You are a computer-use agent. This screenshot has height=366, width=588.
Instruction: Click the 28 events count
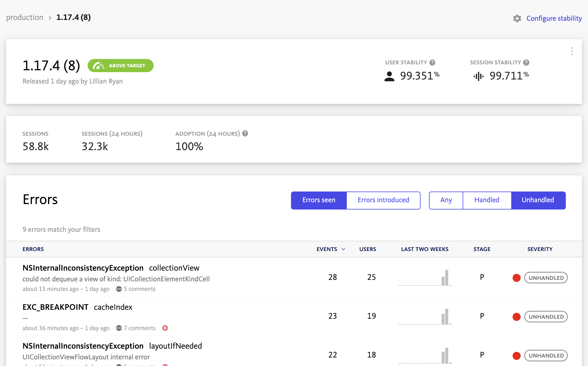[x=332, y=277]
